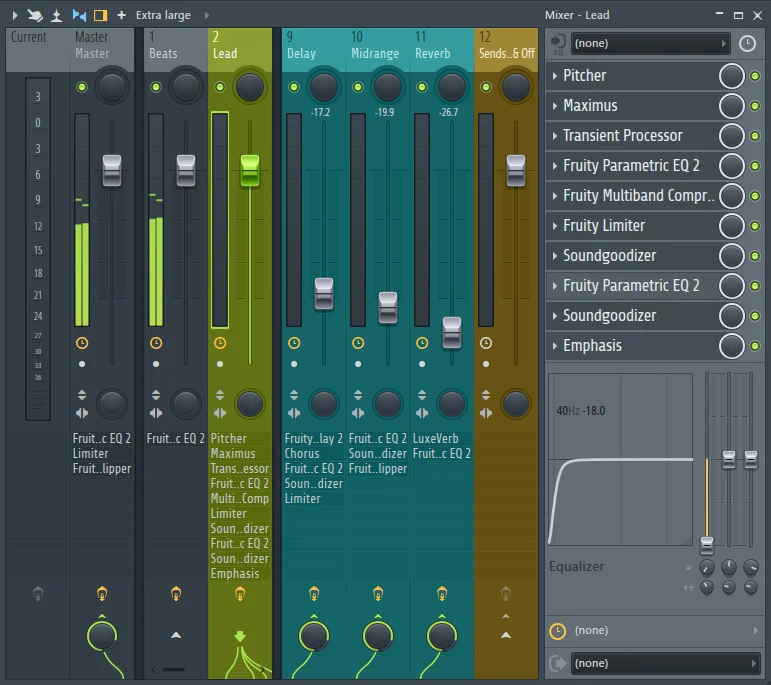Click the orange extra-large layout square icon
The image size is (771, 685).
tap(100, 16)
